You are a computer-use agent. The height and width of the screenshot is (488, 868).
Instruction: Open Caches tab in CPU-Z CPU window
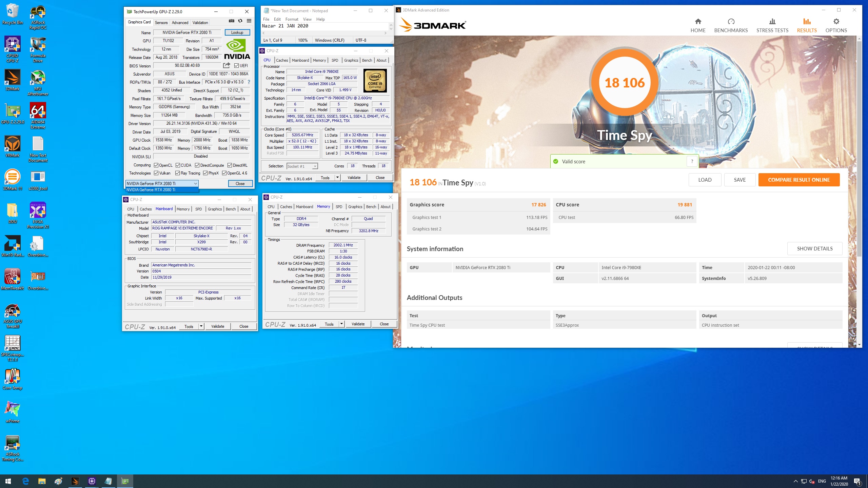282,60
